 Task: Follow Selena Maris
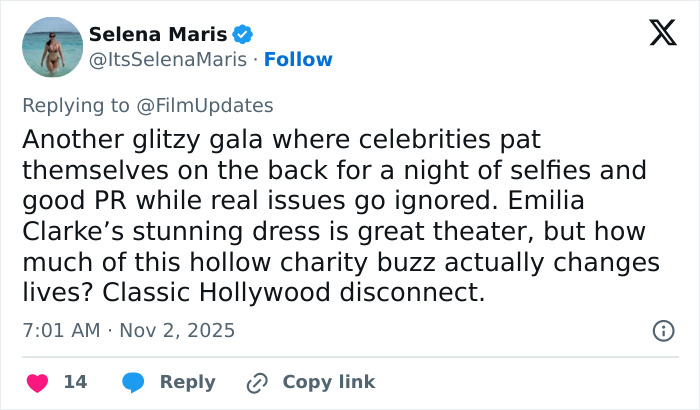[x=297, y=60]
